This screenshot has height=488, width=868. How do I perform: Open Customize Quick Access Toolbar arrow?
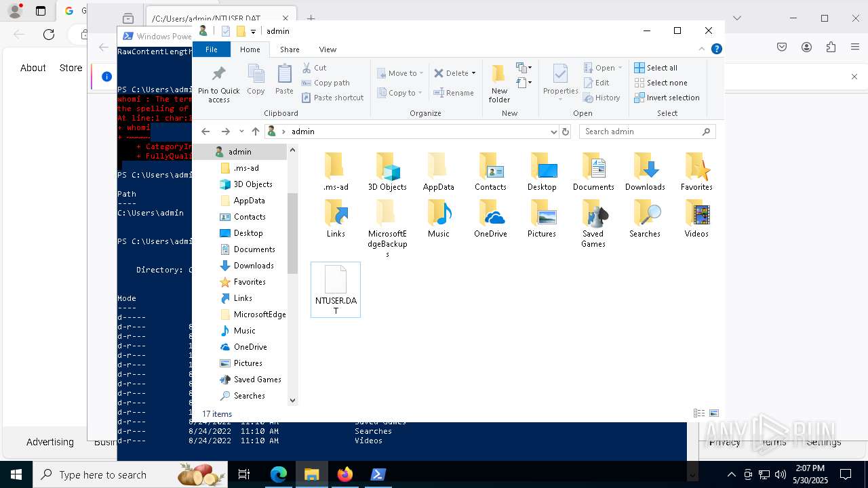253,31
